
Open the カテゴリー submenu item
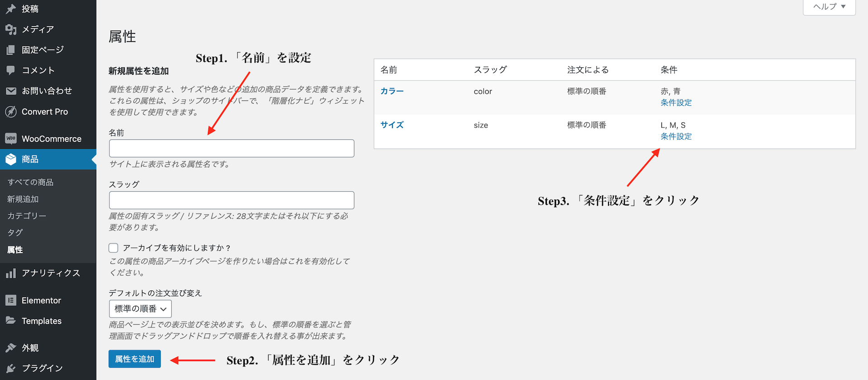tap(27, 216)
